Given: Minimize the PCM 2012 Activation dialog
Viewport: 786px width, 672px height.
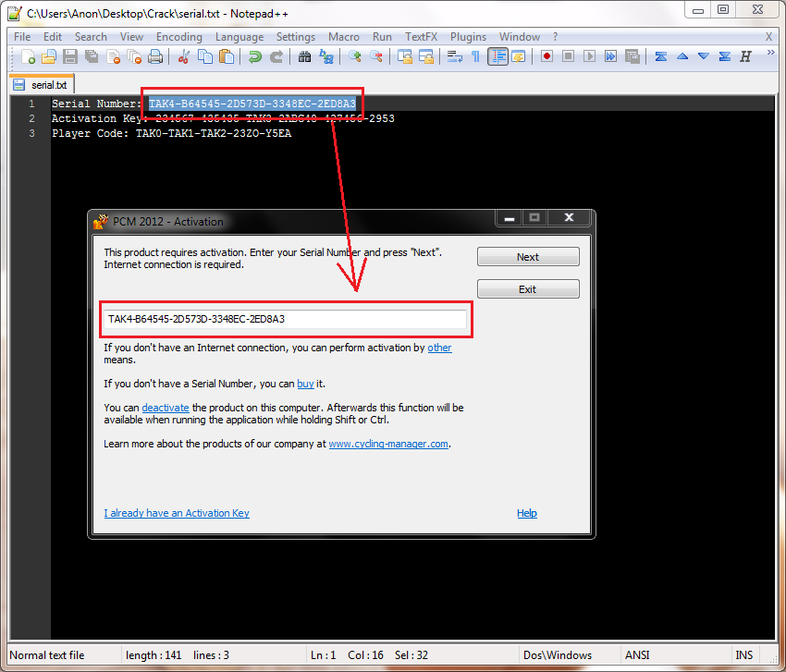Looking at the screenshot, I should (x=510, y=218).
